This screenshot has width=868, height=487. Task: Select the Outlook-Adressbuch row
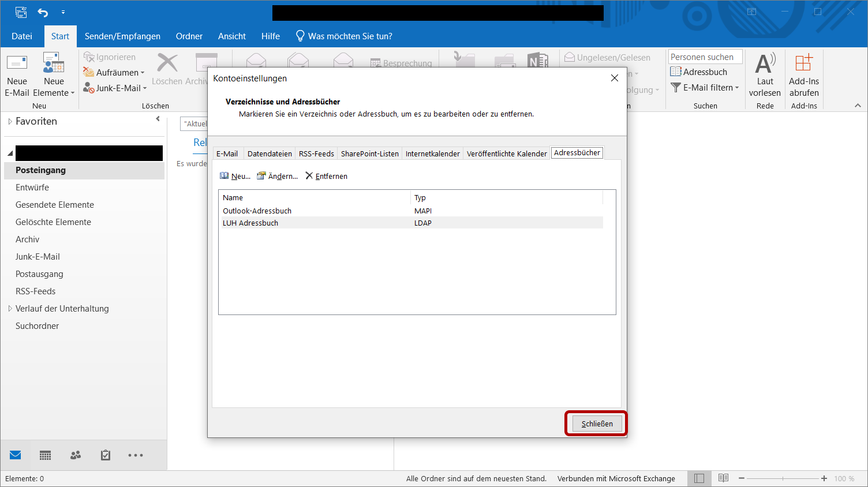click(x=412, y=211)
